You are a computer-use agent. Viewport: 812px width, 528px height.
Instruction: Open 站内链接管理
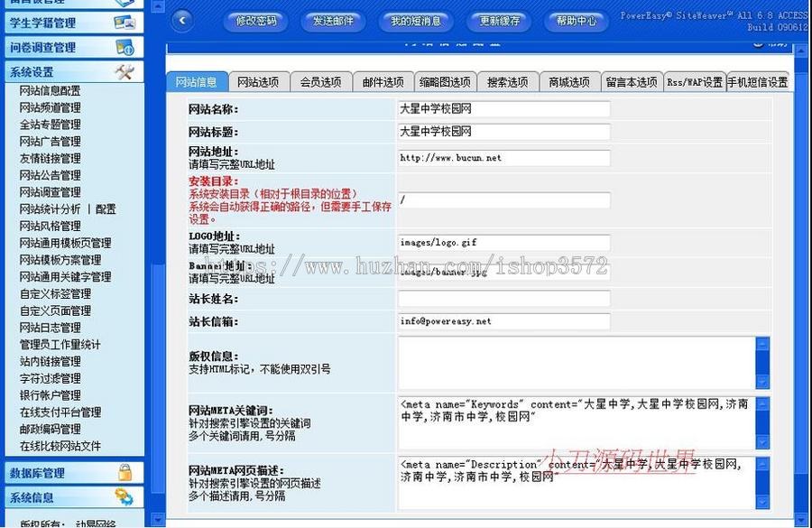[x=50, y=362]
